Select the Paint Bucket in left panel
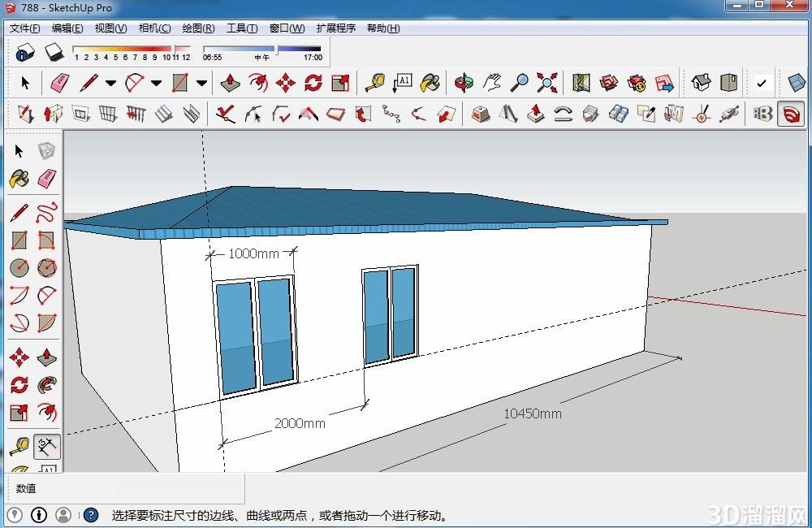Screen dimensions: 812x528 pos(19,179)
